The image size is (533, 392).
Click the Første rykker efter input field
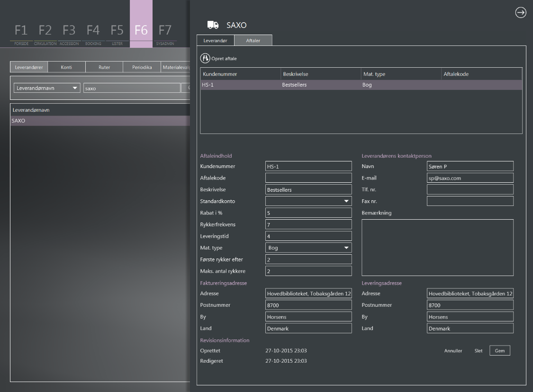point(308,259)
